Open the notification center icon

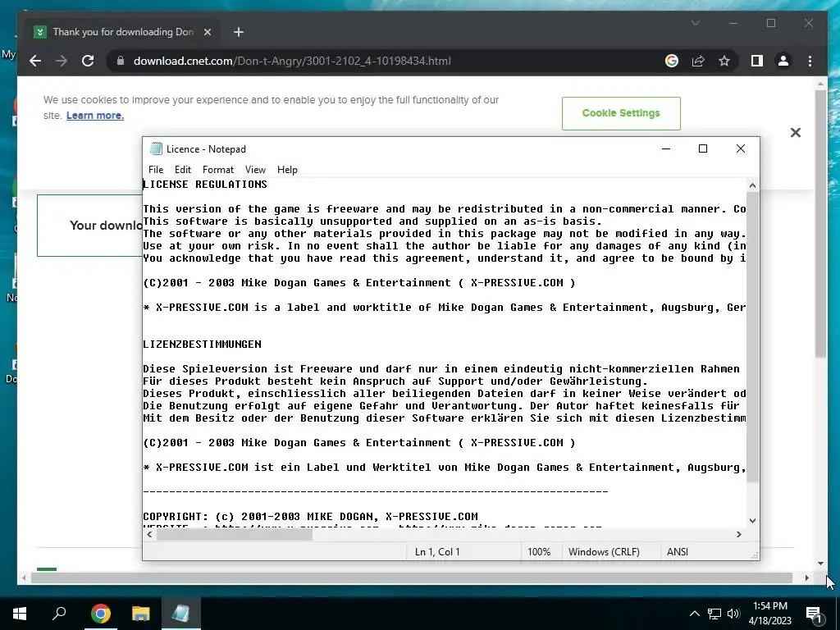tap(814, 614)
